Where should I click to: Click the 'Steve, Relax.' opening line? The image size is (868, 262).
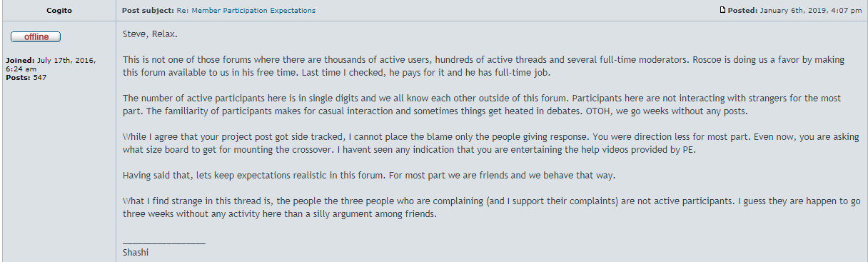tap(150, 34)
